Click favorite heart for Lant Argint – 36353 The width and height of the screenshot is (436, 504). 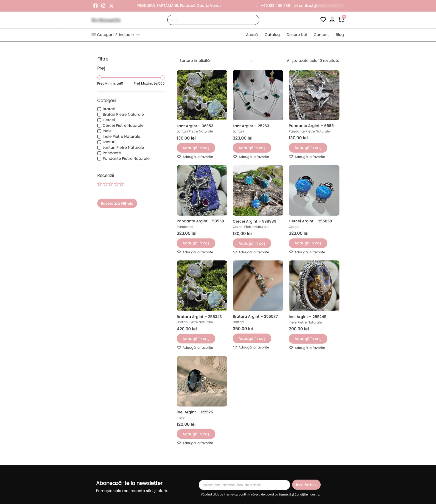pyautogui.click(x=179, y=157)
